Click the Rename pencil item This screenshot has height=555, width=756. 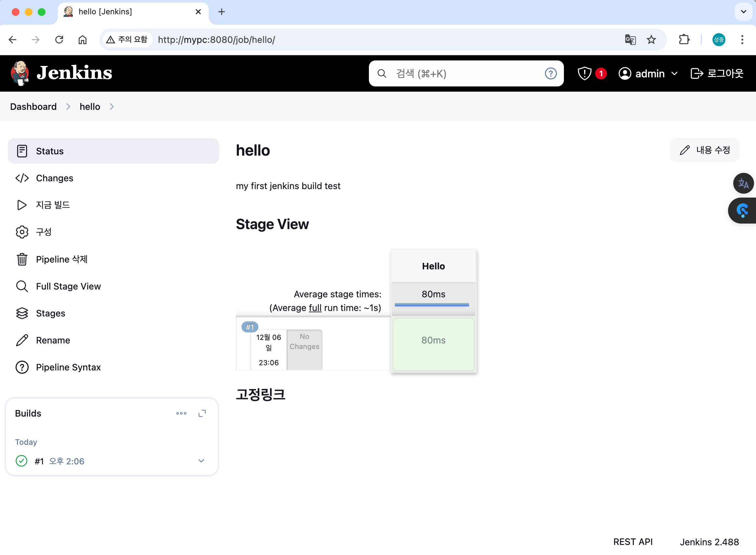tap(53, 340)
